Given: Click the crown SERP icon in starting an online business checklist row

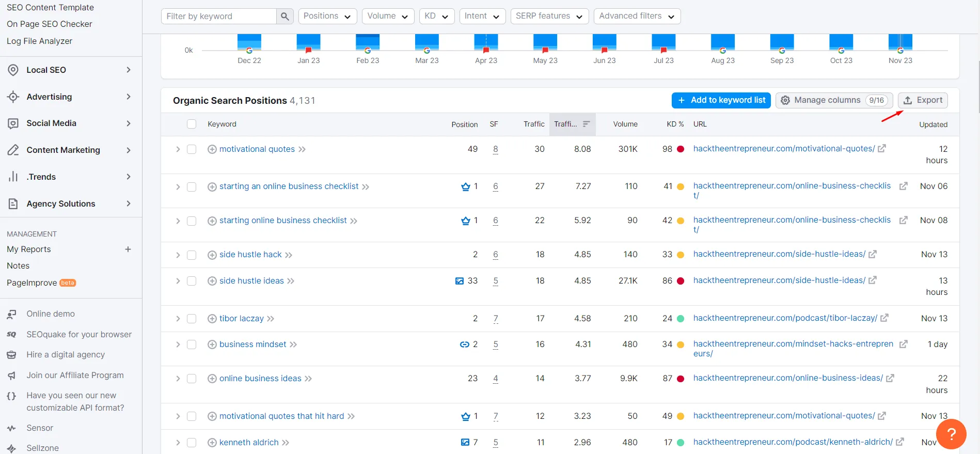Looking at the screenshot, I should [466, 186].
